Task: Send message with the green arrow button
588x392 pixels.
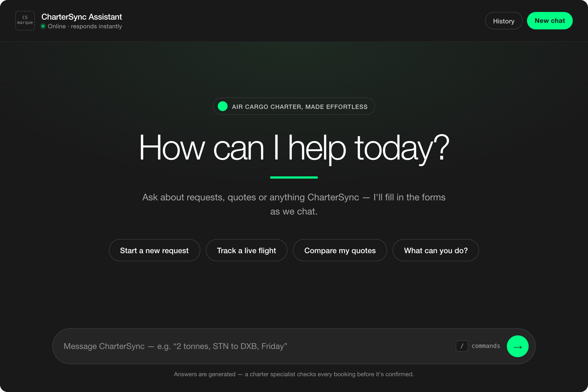Action: (x=517, y=346)
